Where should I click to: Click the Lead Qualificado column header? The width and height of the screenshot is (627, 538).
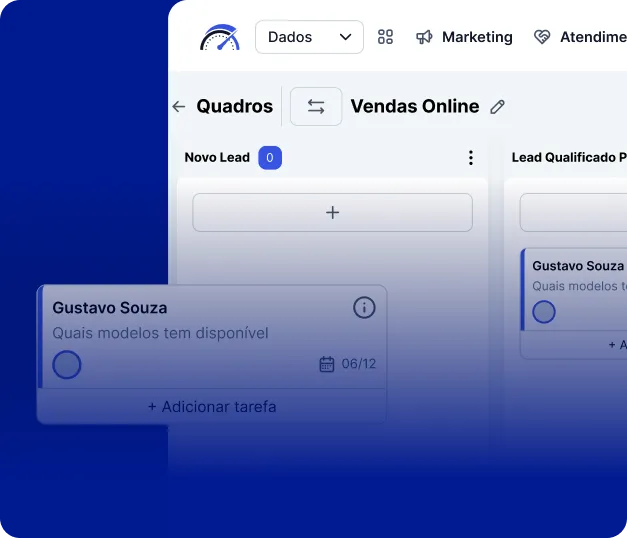[569, 158]
